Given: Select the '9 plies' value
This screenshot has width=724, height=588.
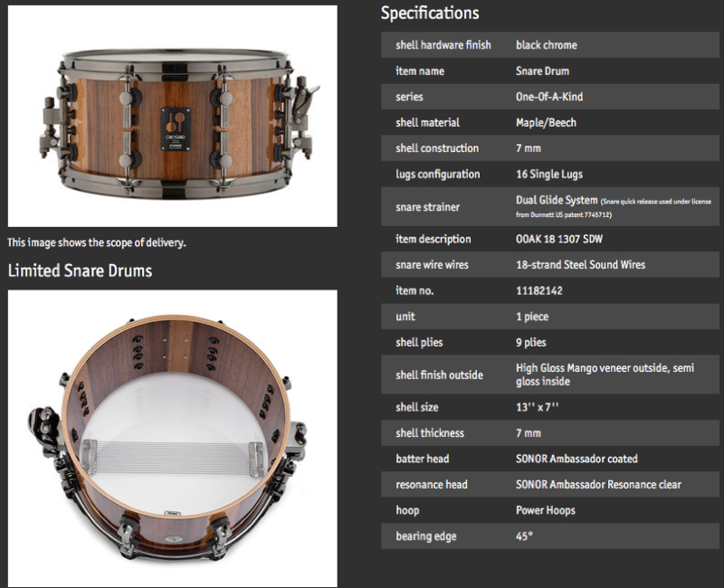Looking at the screenshot, I should click(531, 342).
